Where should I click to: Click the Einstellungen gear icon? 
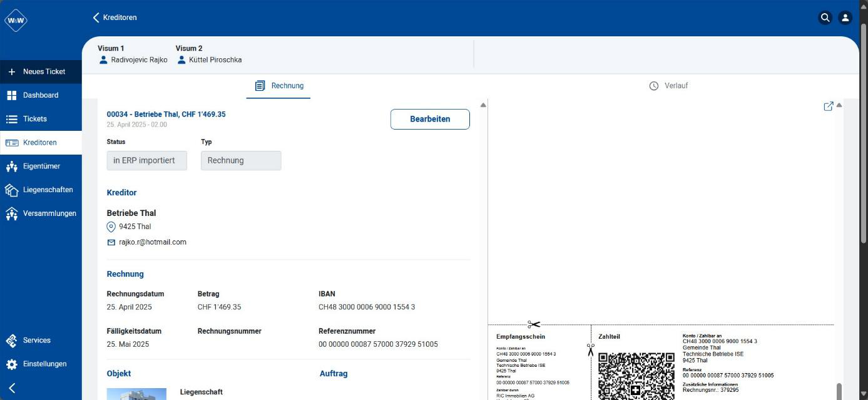point(11,364)
